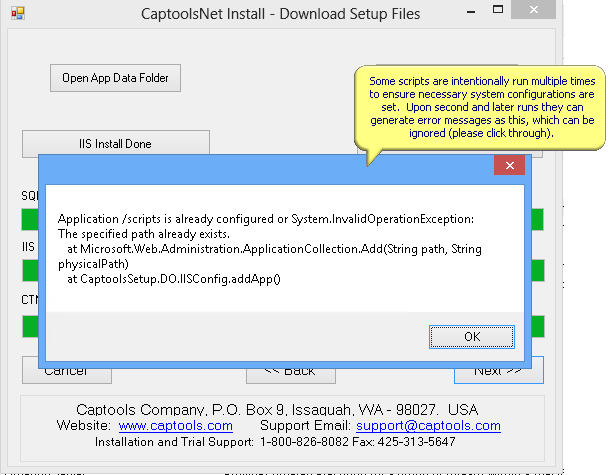Screen dimensions: 612x475
Task: Close the CaptoolsNet Install window
Action: coord(534,9)
